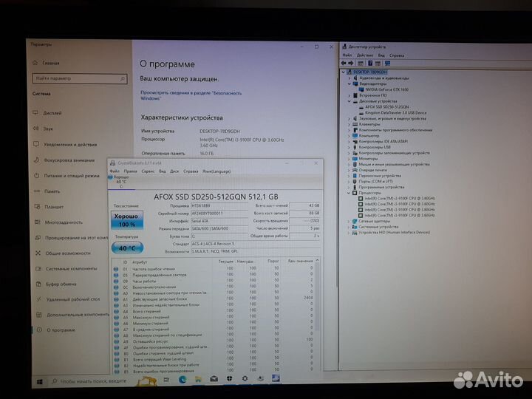Open File Explorer from taskbar
532x399 pixels.
[x=198, y=379]
